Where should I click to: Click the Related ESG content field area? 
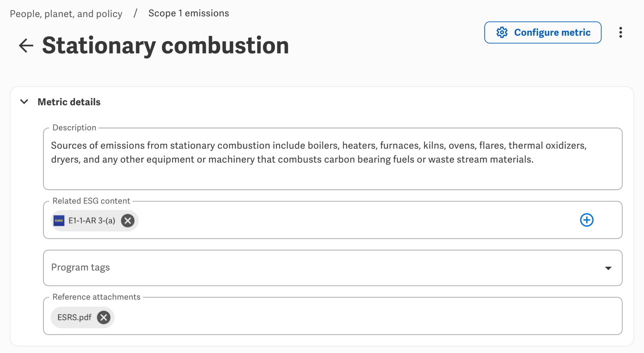(353, 220)
